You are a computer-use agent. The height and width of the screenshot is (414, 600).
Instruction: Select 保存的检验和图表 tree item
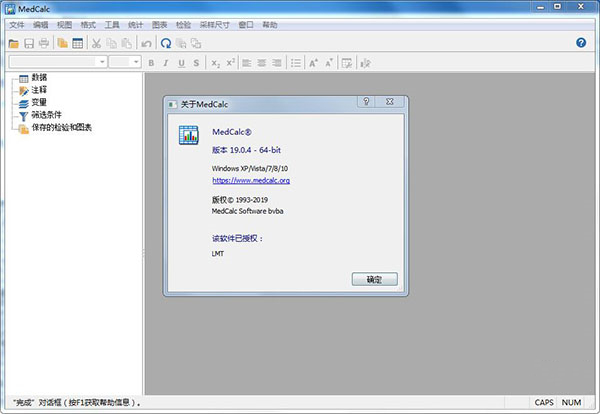(62, 127)
